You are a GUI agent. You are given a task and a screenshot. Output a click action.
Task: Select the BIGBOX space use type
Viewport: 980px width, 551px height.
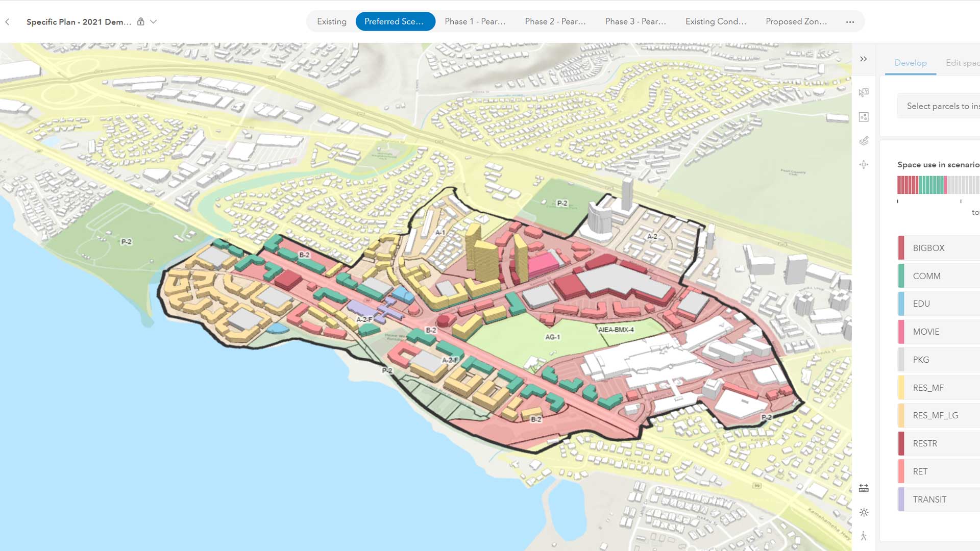click(928, 248)
